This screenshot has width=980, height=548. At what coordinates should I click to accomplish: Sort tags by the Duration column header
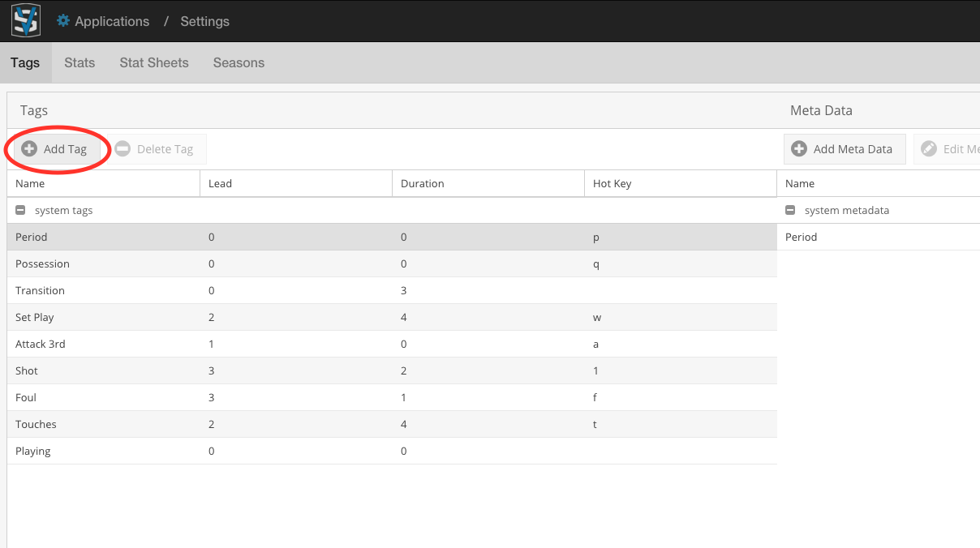(x=488, y=184)
